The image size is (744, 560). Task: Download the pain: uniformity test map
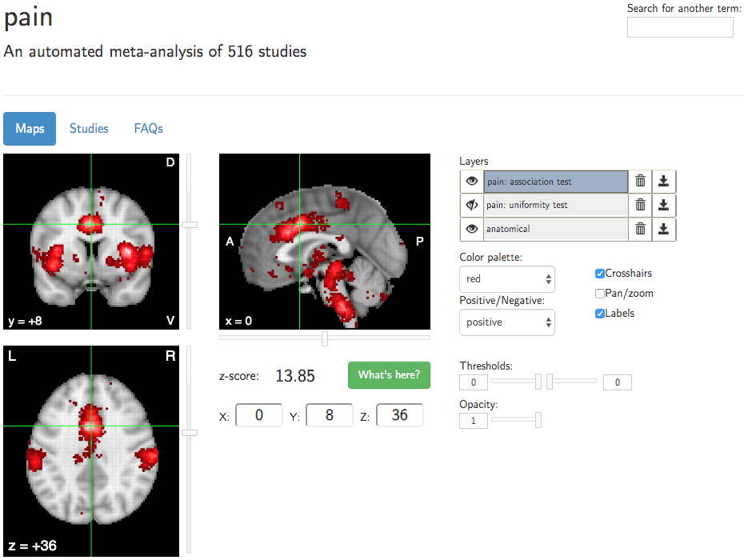(x=664, y=205)
